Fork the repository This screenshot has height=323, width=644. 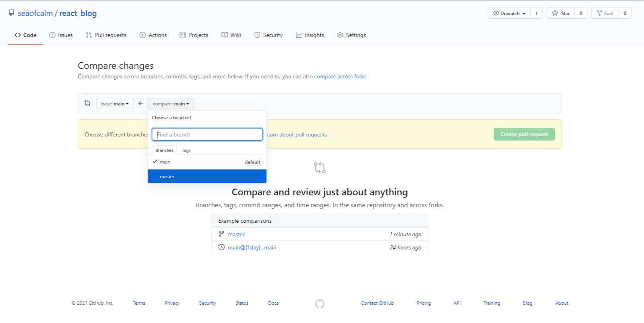(605, 13)
